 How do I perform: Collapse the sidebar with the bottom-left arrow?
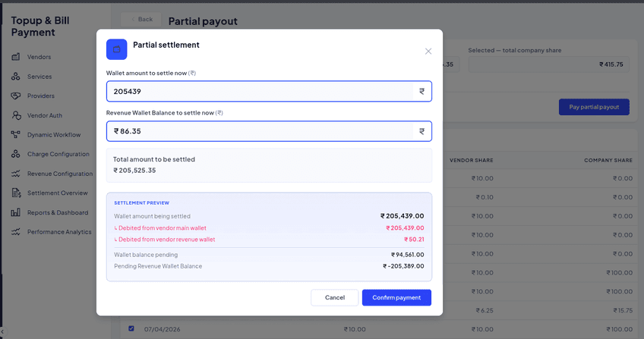click(x=2, y=331)
